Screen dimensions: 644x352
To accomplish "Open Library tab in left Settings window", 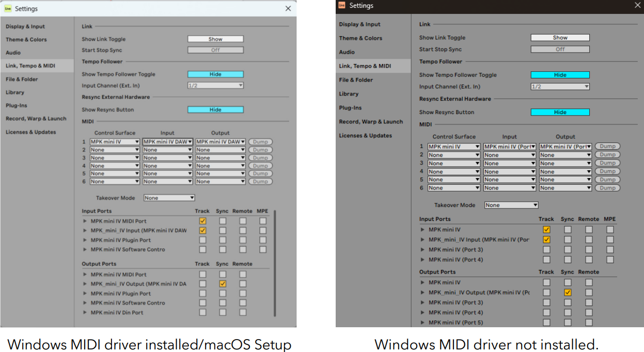I will (x=15, y=92).
